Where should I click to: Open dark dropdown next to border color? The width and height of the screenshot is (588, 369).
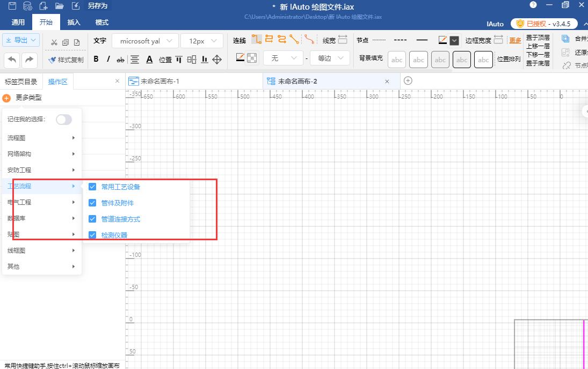454,40
